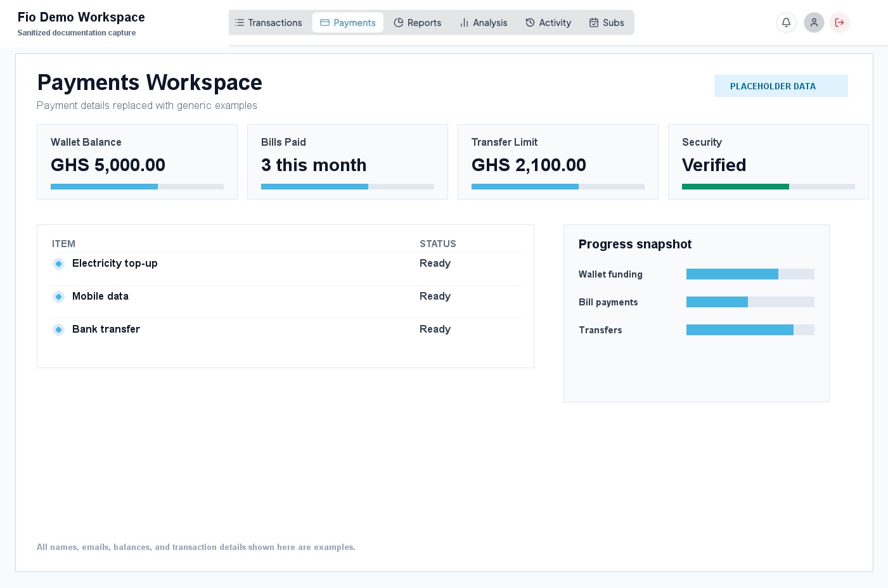Viewport: 888px width, 588px height.
Task: Select the Mobile data item
Action: [x=100, y=297]
